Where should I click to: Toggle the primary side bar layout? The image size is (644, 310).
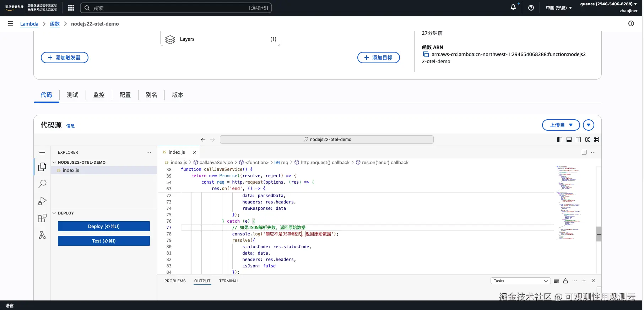coord(560,140)
